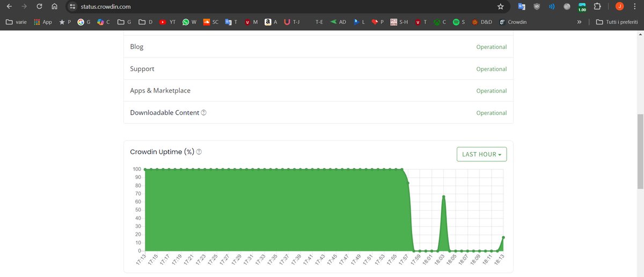
Task: Select the Support component row
Action: [x=318, y=69]
